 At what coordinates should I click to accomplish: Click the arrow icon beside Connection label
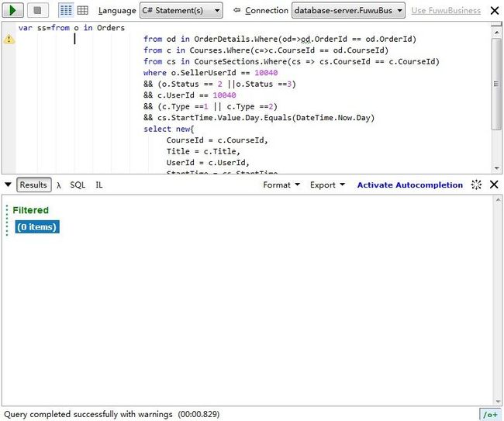[237, 10]
